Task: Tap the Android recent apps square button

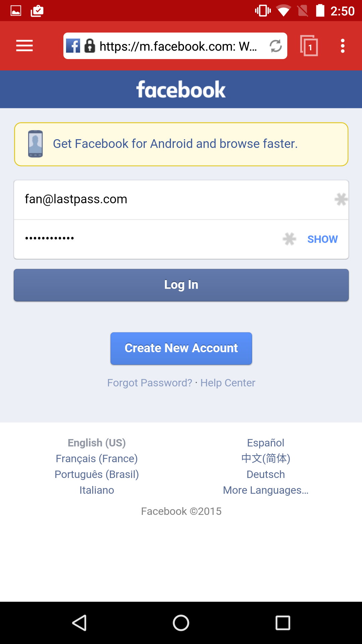Action: (x=283, y=623)
